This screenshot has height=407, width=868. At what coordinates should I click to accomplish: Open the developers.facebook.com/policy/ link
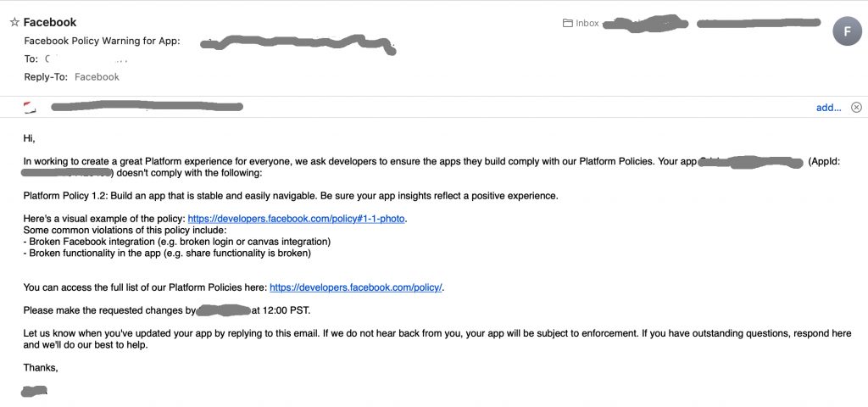click(x=355, y=287)
